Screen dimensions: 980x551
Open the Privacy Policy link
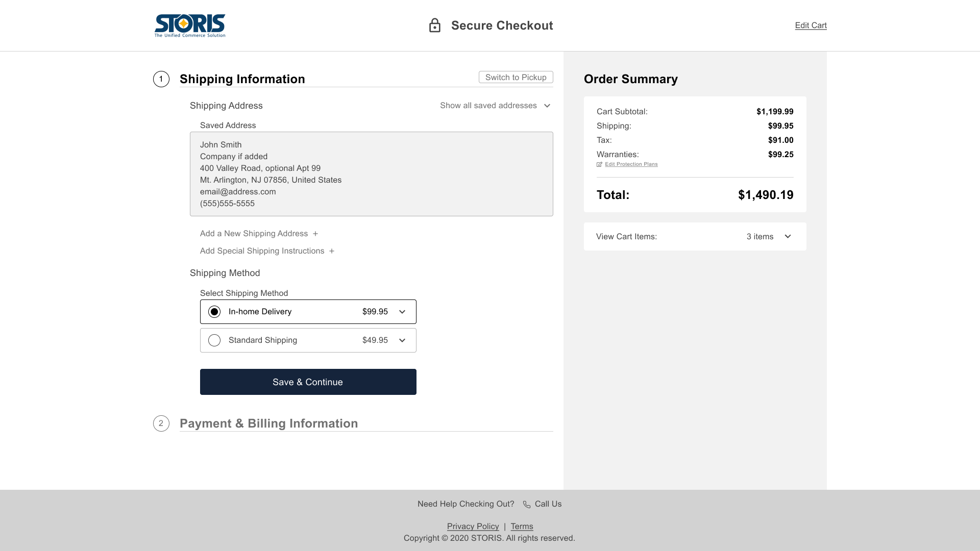click(x=473, y=527)
